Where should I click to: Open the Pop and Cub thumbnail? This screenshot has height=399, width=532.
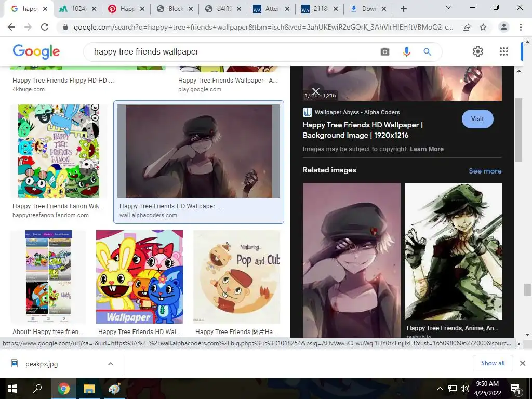click(236, 277)
